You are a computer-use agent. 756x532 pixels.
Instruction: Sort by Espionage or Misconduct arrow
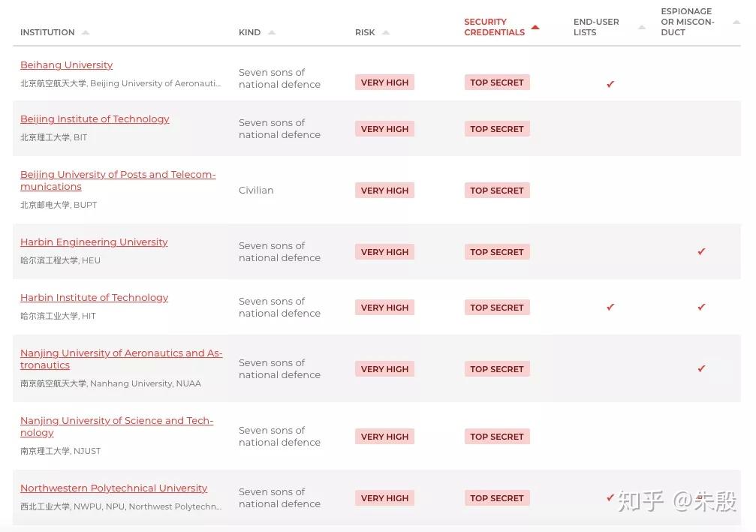coord(736,22)
